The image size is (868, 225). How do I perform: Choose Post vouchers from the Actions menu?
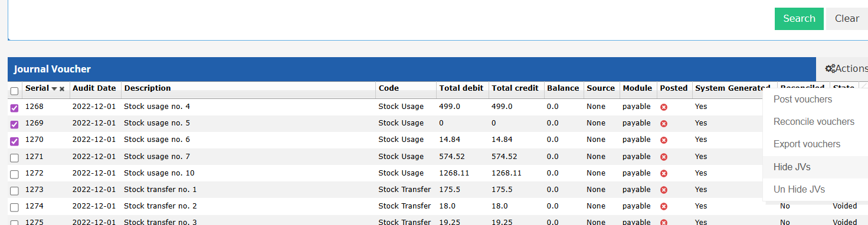pyautogui.click(x=803, y=99)
